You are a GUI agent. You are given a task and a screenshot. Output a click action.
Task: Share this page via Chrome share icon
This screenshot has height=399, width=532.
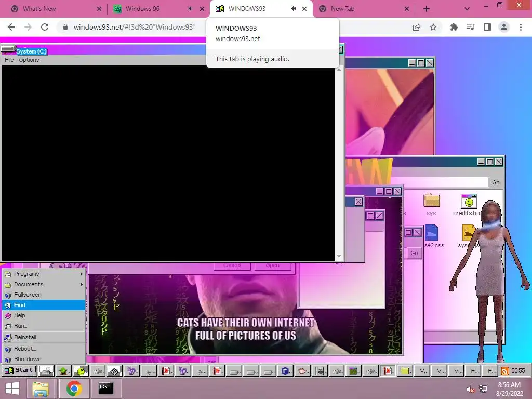click(x=417, y=27)
